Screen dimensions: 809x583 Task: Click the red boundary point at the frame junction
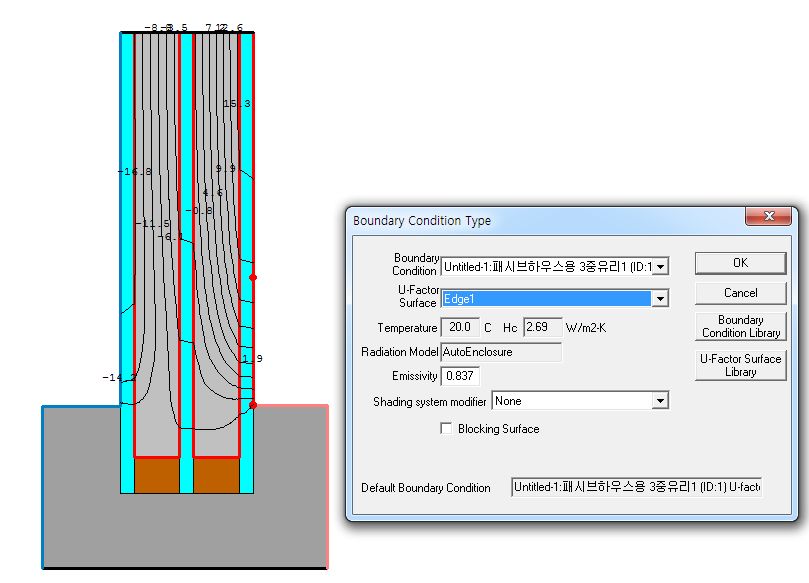[x=253, y=405]
